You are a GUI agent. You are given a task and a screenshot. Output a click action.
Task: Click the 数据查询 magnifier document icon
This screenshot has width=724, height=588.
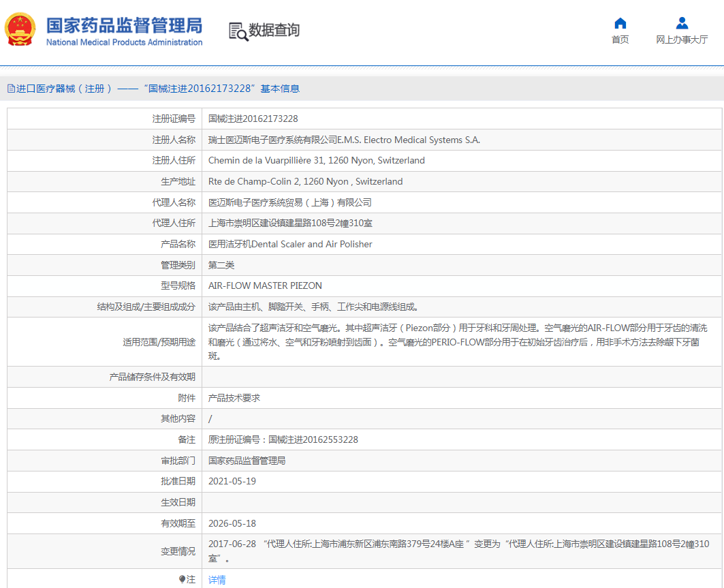coord(238,31)
